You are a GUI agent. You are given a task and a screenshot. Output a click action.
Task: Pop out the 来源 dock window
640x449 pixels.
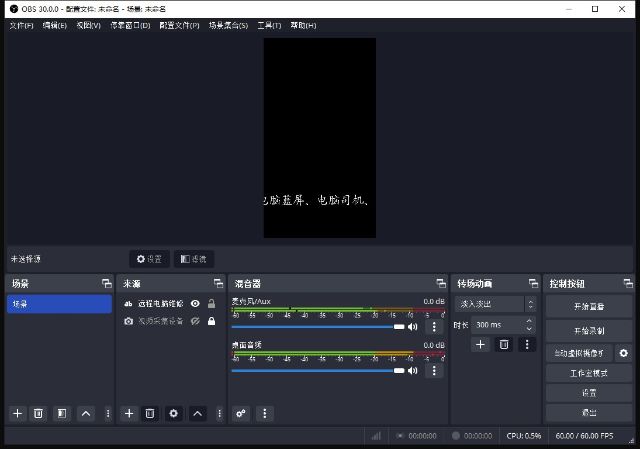(218, 283)
